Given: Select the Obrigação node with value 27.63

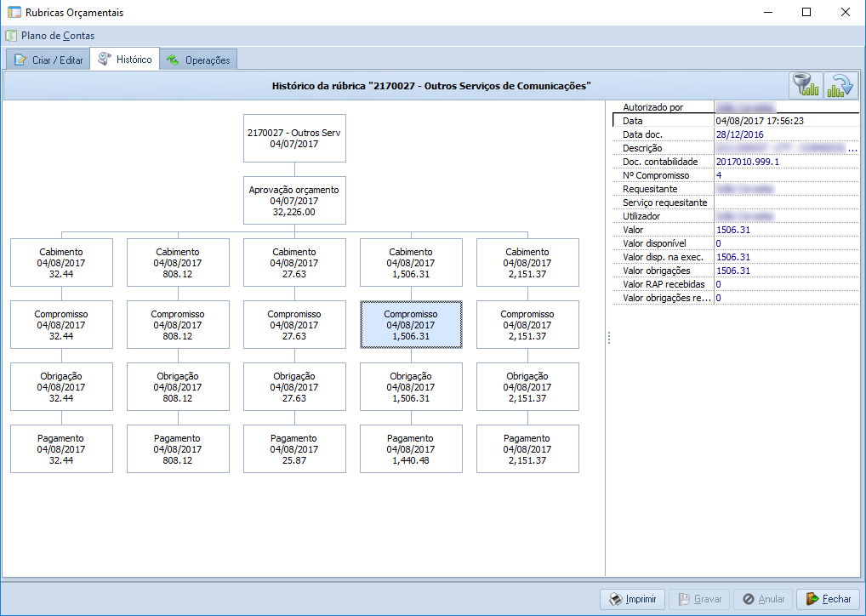Looking at the screenshot, I should click(294, 387).
